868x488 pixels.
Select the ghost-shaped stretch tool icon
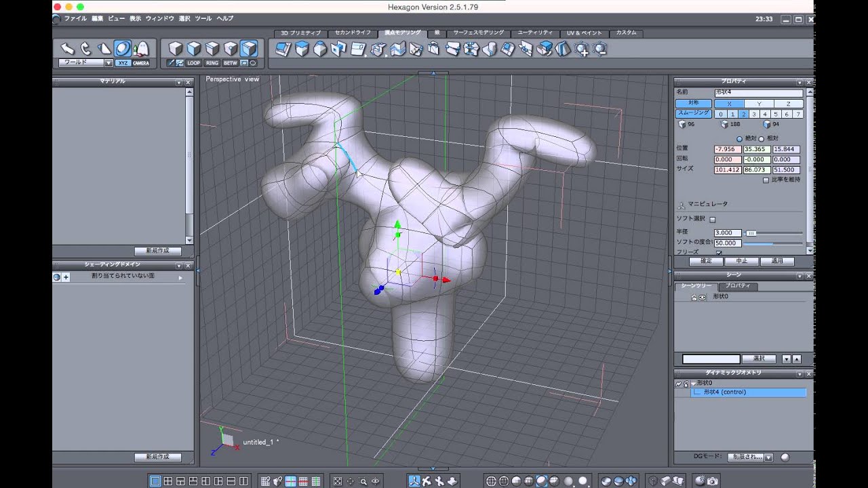click(x=141, y=48)
